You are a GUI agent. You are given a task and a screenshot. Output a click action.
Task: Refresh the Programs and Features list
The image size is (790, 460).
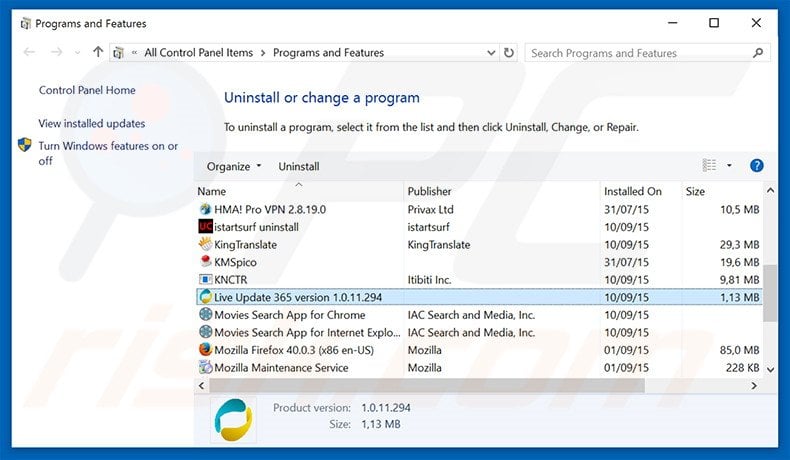click(509, 52)
